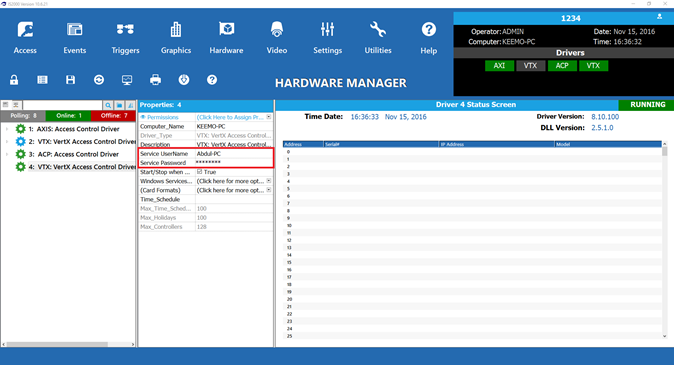
Task: Toggle the Start/Stop when True checkbox
Action: [x=199, y=172]
